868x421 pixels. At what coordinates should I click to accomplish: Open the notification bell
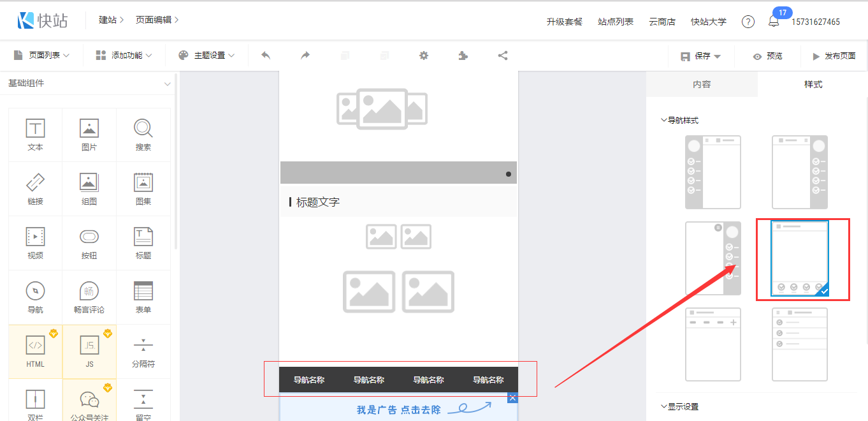coord(774,22)
